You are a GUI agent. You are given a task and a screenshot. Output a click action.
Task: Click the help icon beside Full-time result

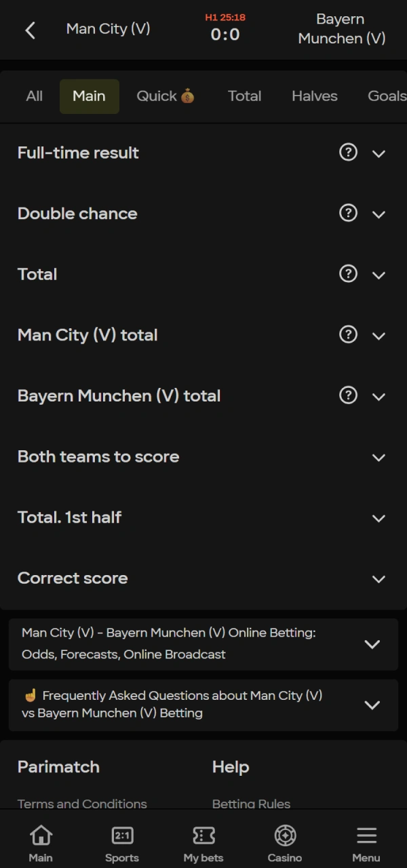point(348,153)
